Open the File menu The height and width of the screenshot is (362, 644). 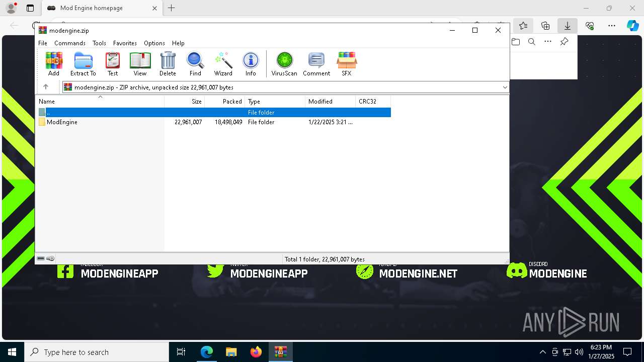pyautogui.click(x=43, y=43)
